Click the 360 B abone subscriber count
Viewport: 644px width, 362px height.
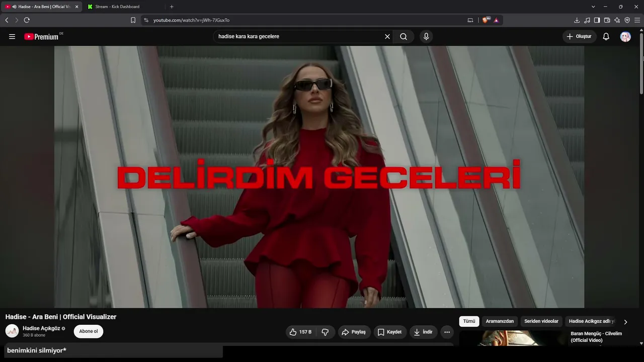coord(34,335)
